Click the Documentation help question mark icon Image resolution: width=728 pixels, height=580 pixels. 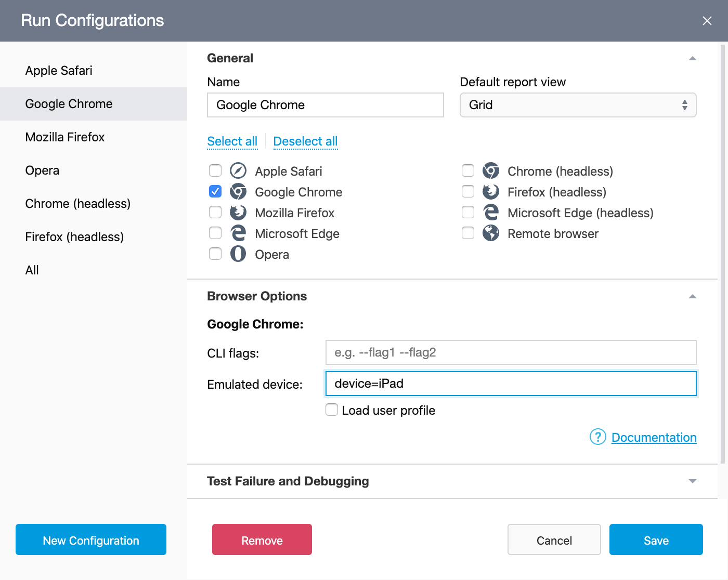[597, 437]
